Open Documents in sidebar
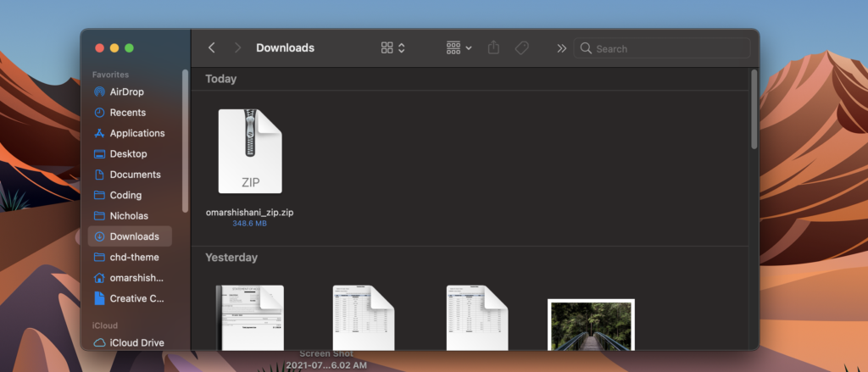The width and height of the screenshot is (868, 372). point(130,175)
